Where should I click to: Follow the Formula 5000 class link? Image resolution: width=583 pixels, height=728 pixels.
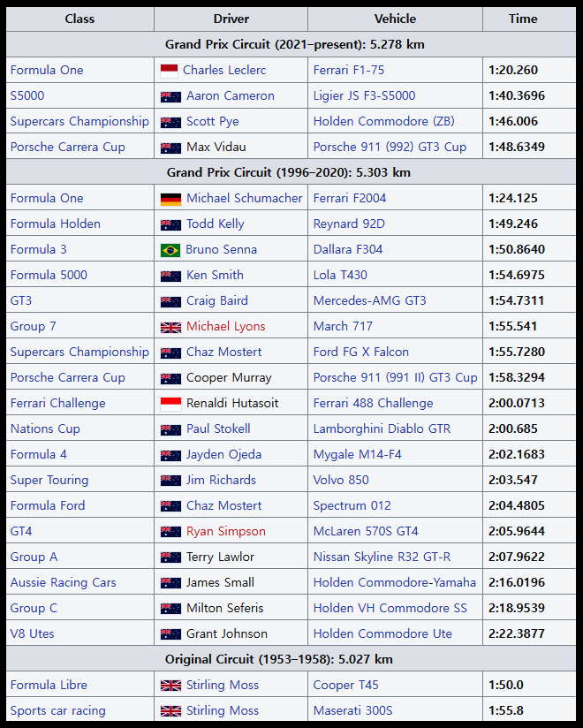(49, 275)
